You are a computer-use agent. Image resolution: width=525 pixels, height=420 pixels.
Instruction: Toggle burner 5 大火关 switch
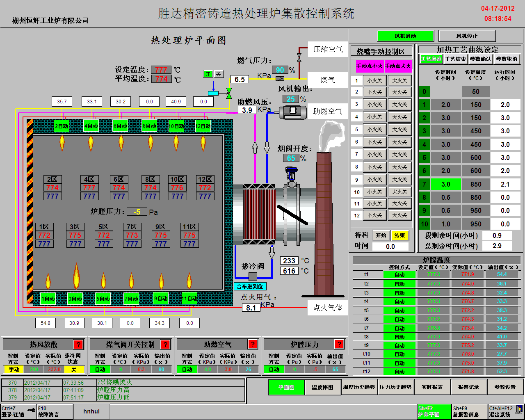[399, 130]
